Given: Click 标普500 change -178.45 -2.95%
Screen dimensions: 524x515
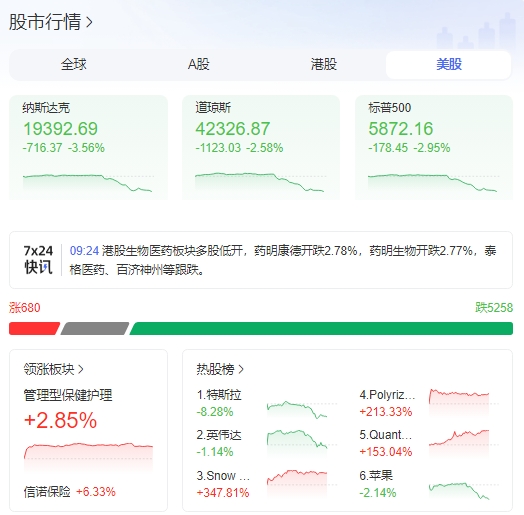Looking at the screenshot, I should tap(409, 148).
